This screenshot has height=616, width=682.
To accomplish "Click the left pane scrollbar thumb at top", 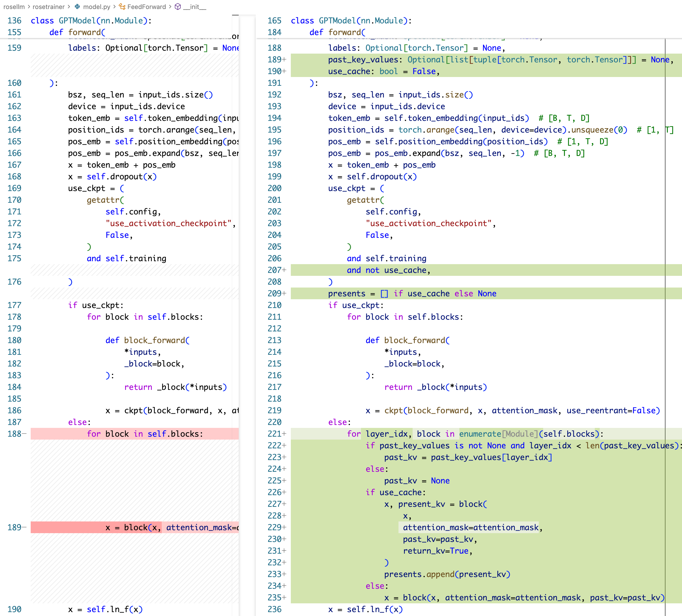I will click(236, 15).
